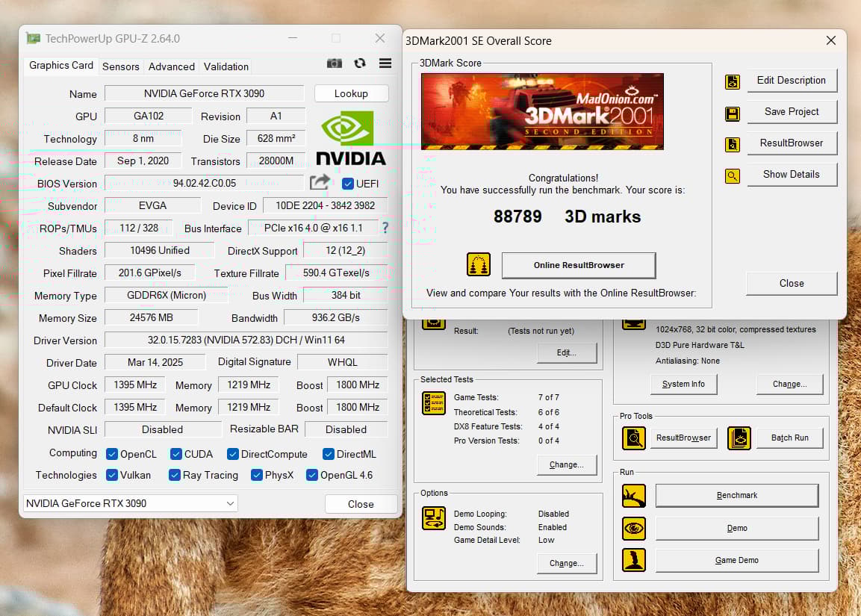Toggle the UEFI checkbox
861x616 pixels.
(x=347, y=184)
